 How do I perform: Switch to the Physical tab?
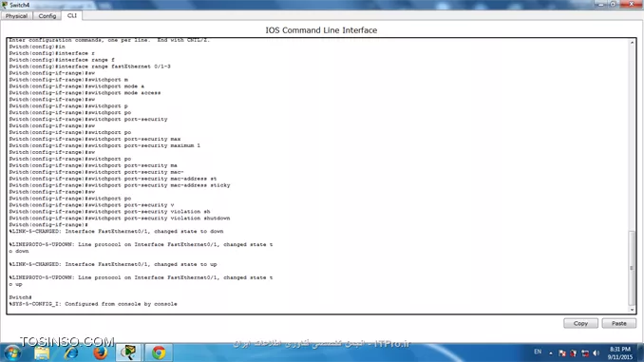point(16,15)
